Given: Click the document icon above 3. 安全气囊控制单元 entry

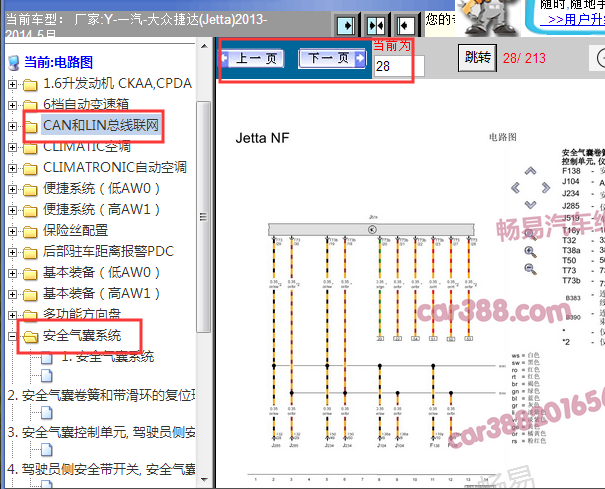Looking at the screenshot, I should (47, 413).
